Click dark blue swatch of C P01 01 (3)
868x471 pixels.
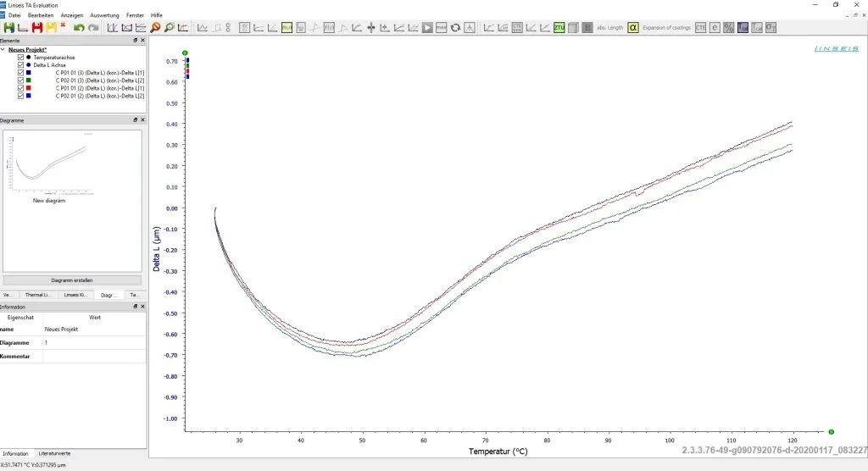pyautogui.click(x=29, y=73)
